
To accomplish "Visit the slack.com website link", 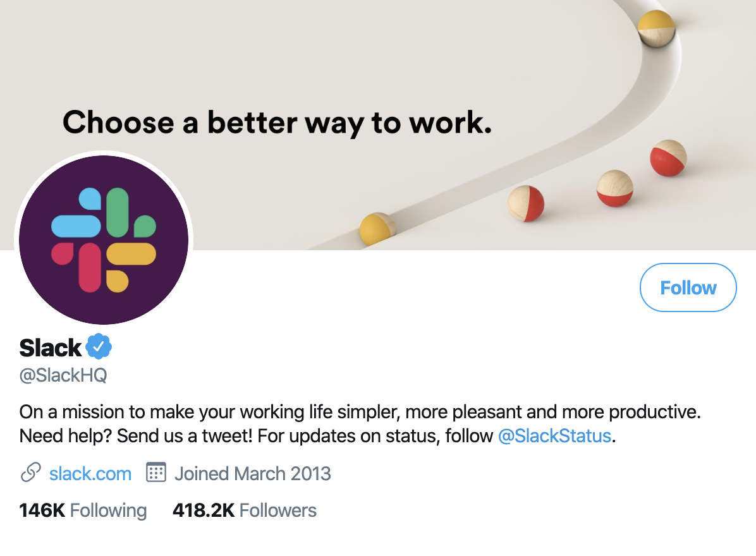I will point(90,473).
